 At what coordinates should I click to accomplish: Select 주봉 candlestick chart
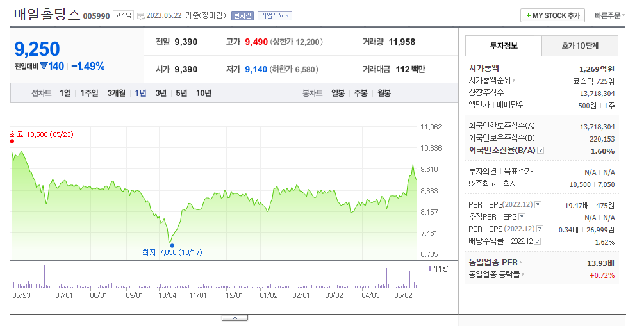[361, 94]
